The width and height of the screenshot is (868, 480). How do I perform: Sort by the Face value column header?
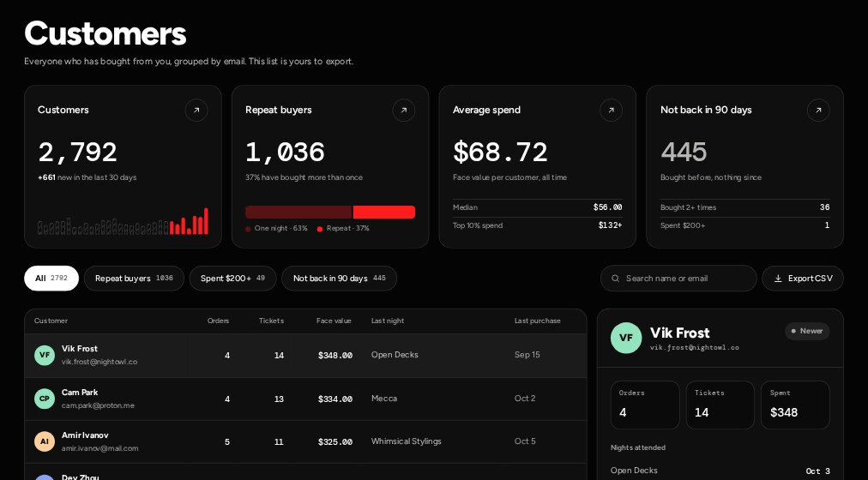tap(334, 321)
